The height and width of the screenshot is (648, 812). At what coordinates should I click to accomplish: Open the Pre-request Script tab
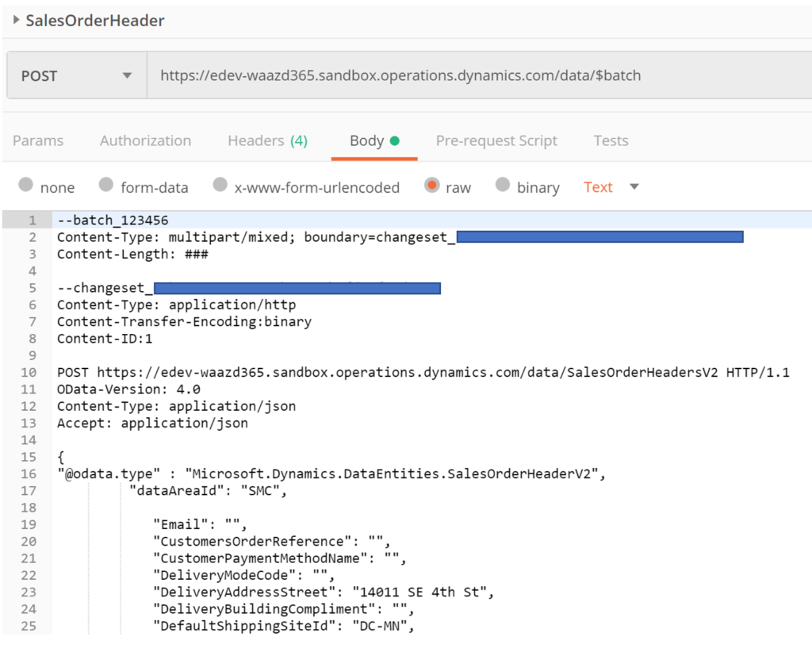(496, 141)
